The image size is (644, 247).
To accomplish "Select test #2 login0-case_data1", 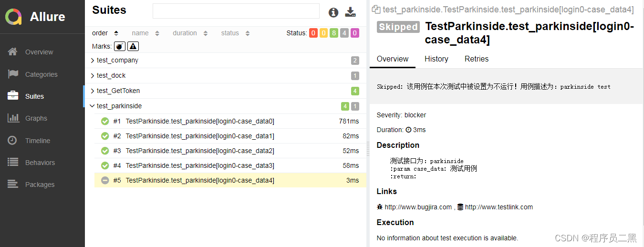I will click(x=230, y=136).
